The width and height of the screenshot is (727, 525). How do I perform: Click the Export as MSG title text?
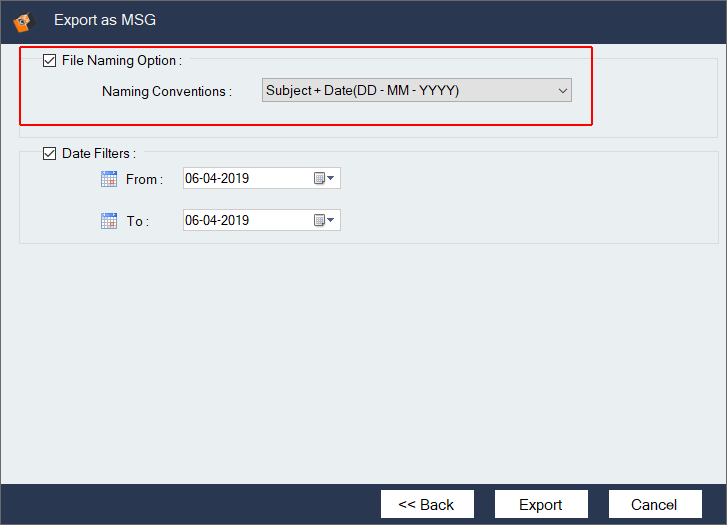105,20
